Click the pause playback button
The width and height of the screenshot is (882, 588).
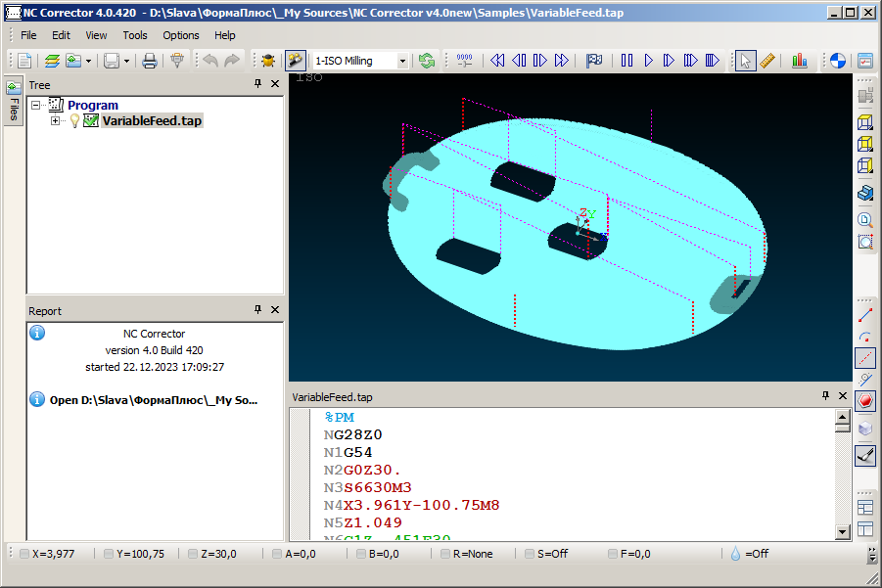627,61
